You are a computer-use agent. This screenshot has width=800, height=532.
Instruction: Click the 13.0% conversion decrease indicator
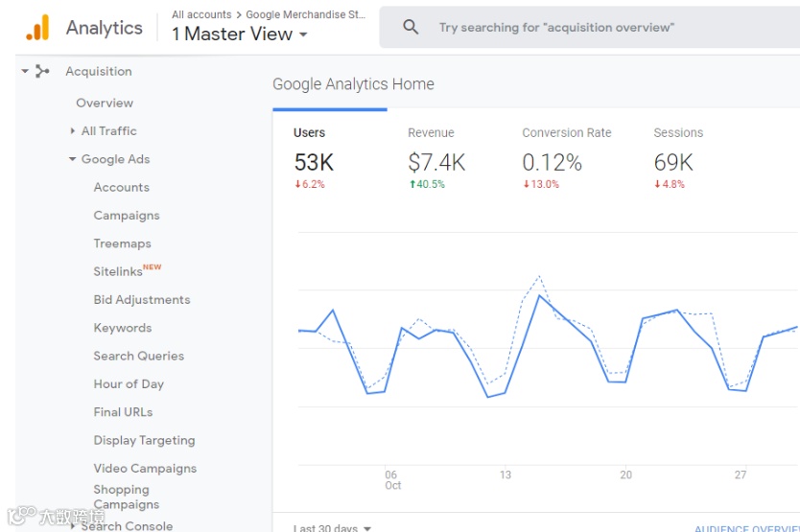coord(541,184)
